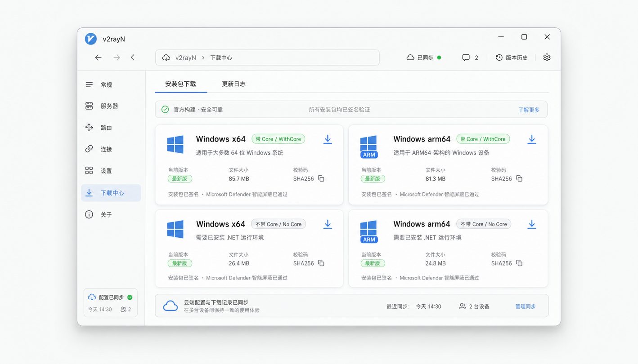638x364 pixels.
Task: Click the v2rayN breadcrumb segment
Action: [185, 58]
